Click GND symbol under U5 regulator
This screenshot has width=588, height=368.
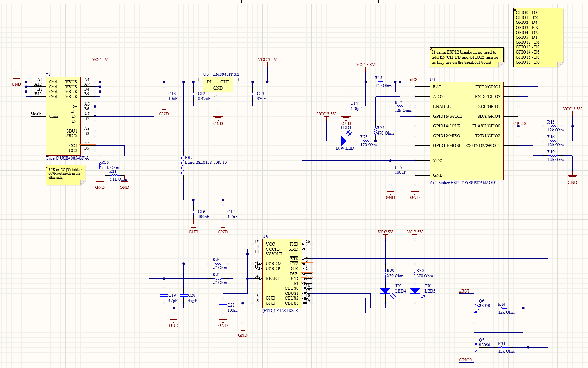tap(218, 120)
